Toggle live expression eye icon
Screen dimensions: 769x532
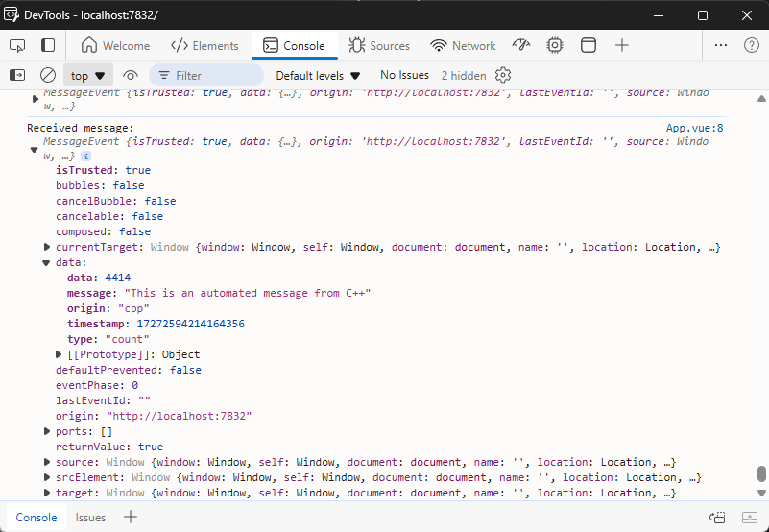coord(131,75)
